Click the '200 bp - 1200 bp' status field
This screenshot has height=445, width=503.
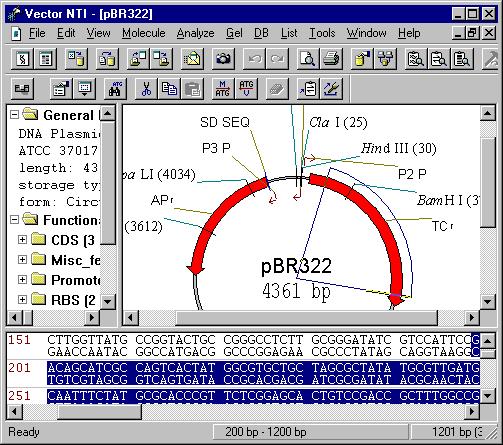tap(310, 432)
